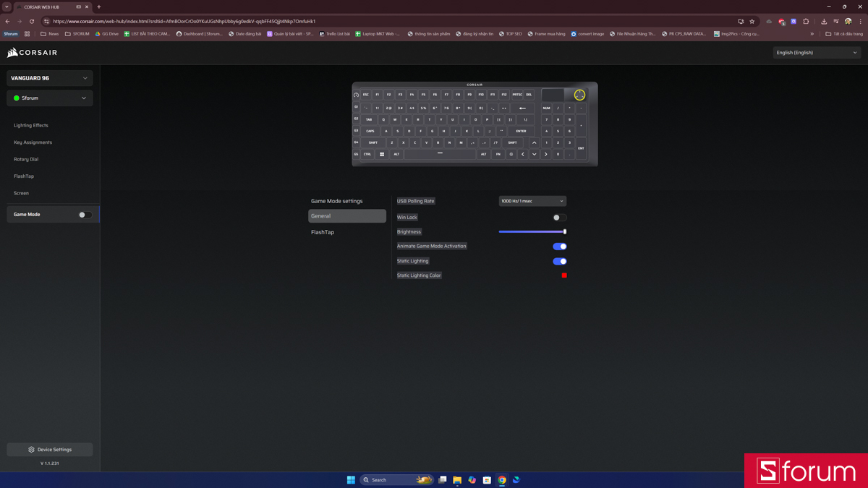Screen dimensions: 868x488
Task: Click the game mode gauge key on keyboard
Action: [356, 95]
